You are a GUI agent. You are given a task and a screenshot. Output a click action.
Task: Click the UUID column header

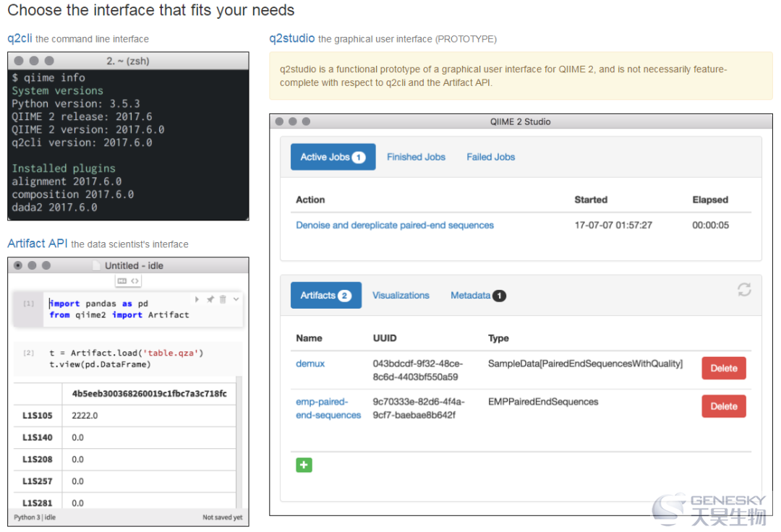tap(385, 338)
